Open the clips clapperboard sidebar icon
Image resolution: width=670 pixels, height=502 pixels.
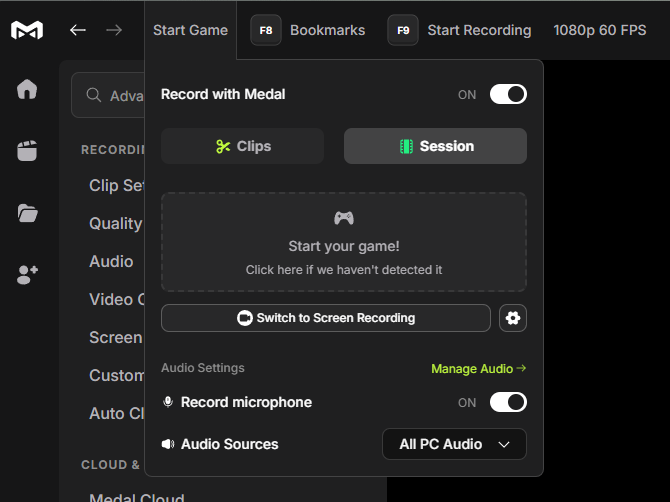pos(27,151)
